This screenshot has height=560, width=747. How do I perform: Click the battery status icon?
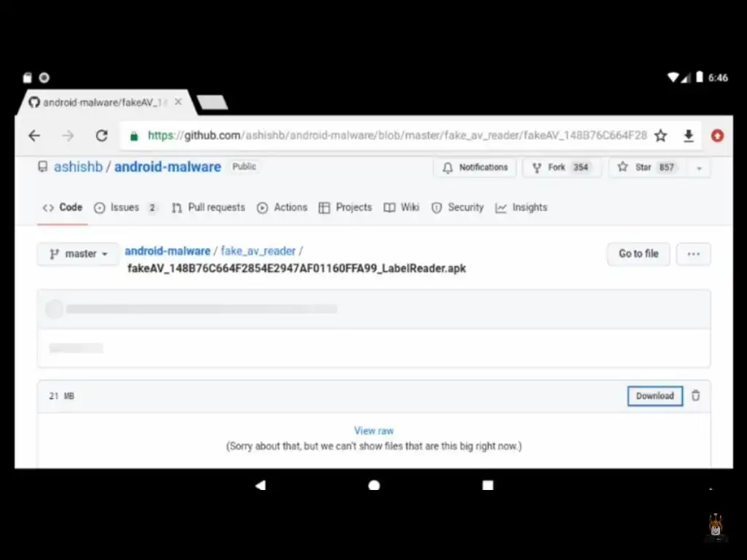(x=699, y=77)
